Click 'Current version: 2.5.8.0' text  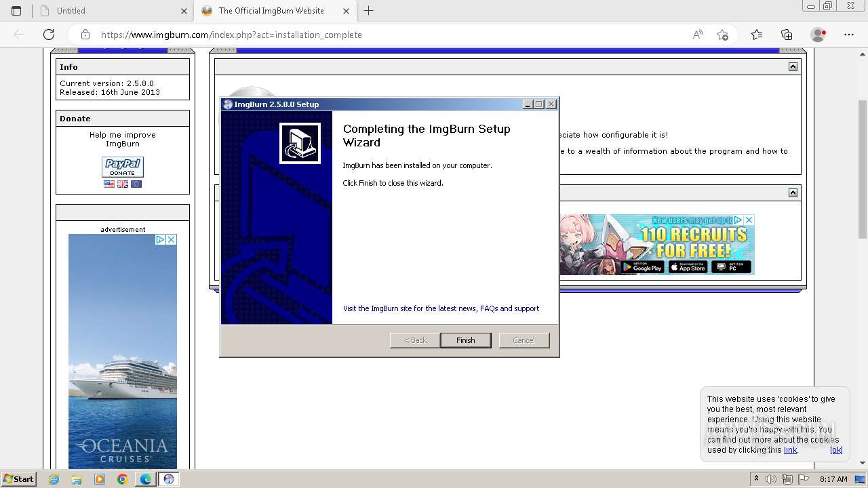point(106,83)
